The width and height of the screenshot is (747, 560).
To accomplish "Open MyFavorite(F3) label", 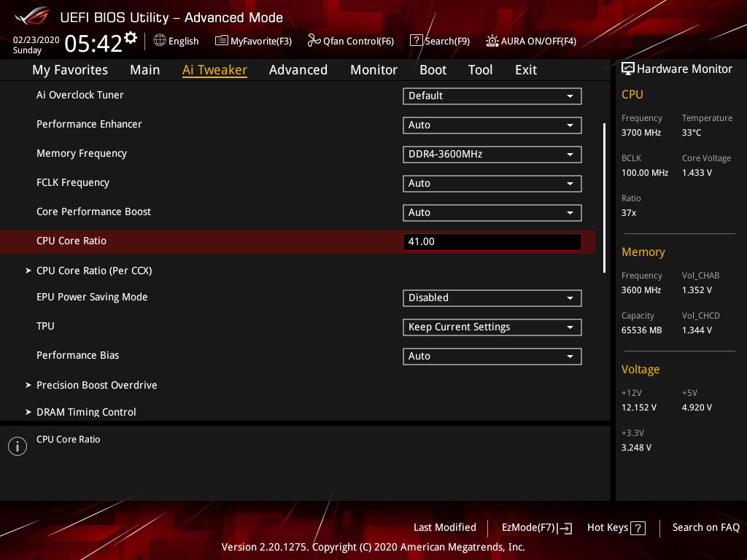I will 261,41.
